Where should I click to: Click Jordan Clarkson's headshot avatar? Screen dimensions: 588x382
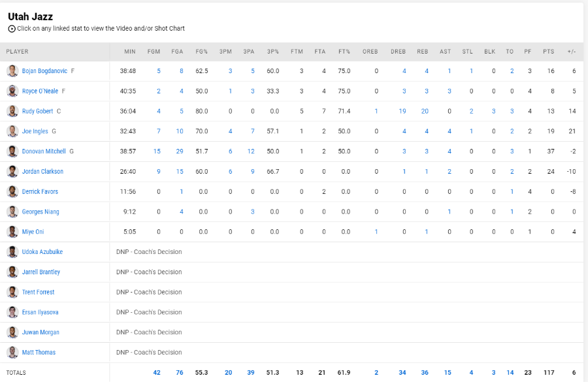click(x=12, y=171)
